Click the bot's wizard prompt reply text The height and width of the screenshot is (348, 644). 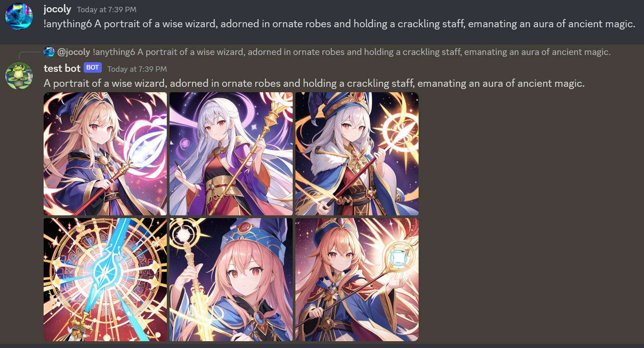coord(314,84)
